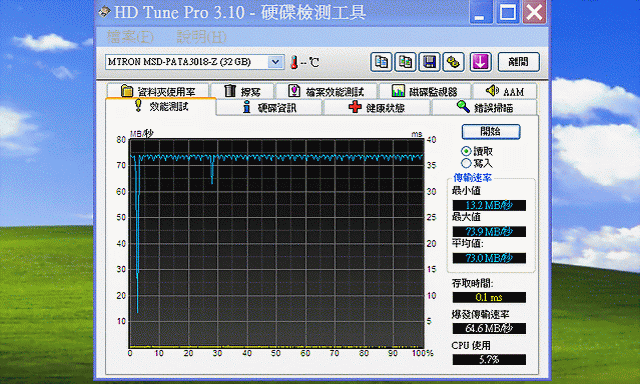The width and height of the screenshot is (640, 384).
Task: Copy benchmark text to clipboard icon
Action: (381, 62)
